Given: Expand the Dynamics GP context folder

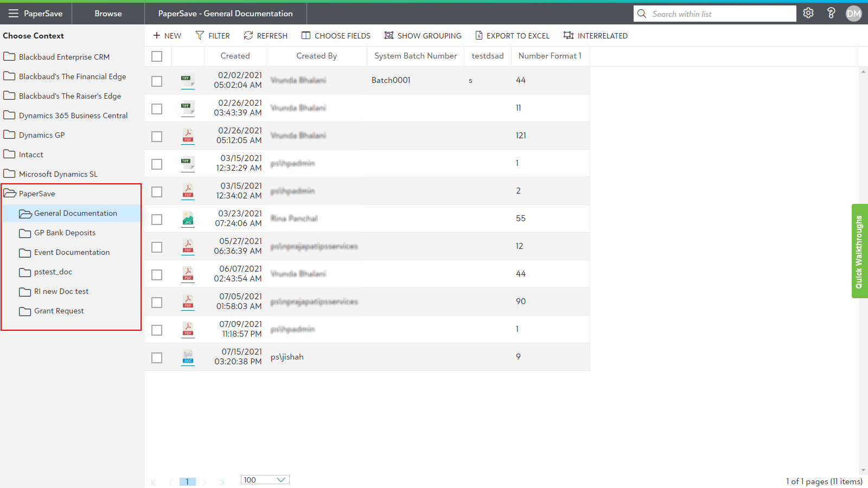Looking at the screenshot, I should (x=10, y=135).
